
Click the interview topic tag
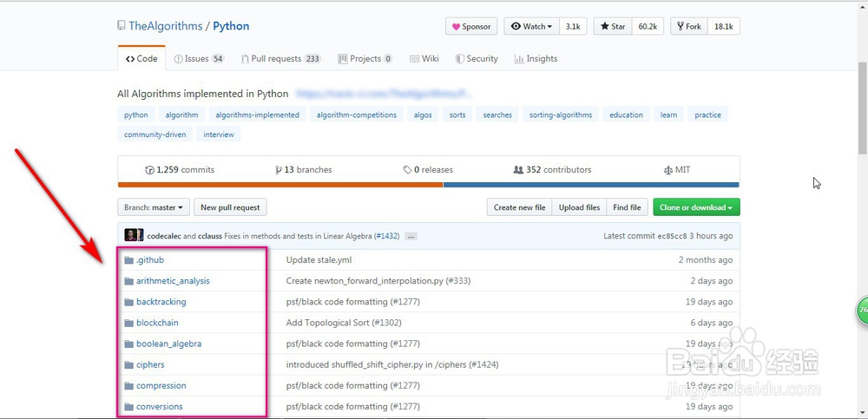coord(219,134)
